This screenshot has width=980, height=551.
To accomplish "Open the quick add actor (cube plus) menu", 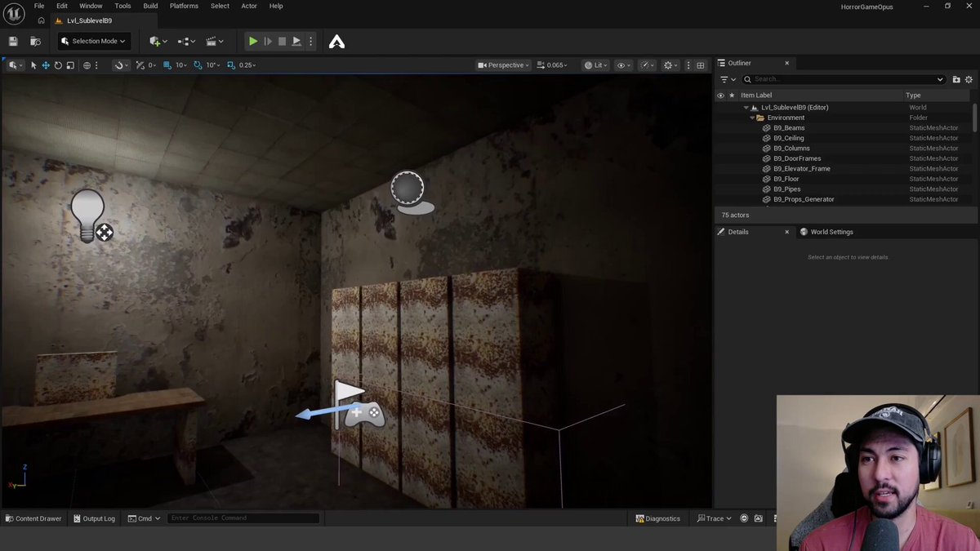I will [158, 41].
